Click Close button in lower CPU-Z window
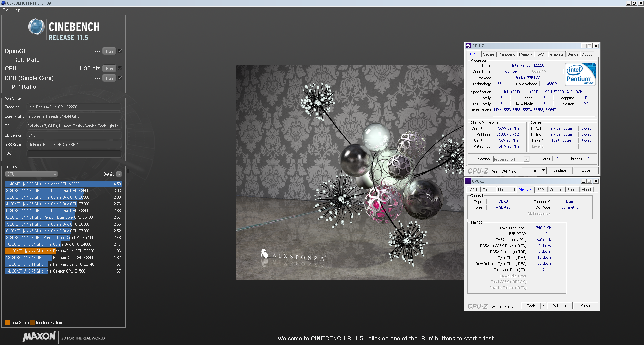 pyautogui.click(x=585, y=306)
